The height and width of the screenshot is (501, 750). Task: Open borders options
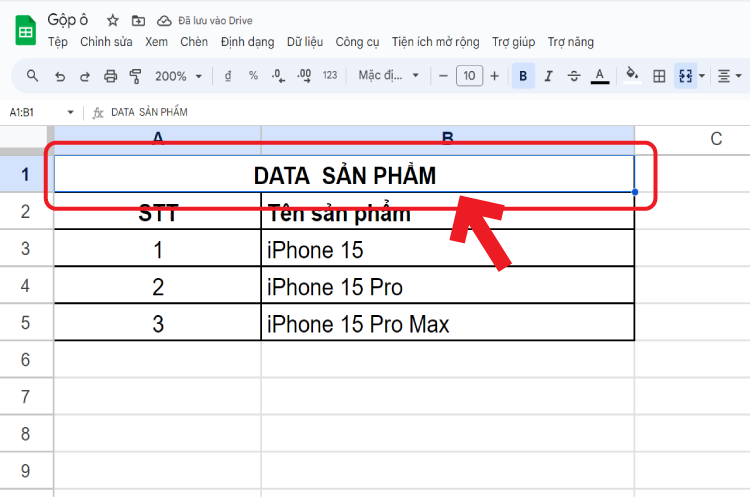tap(659, 76)
